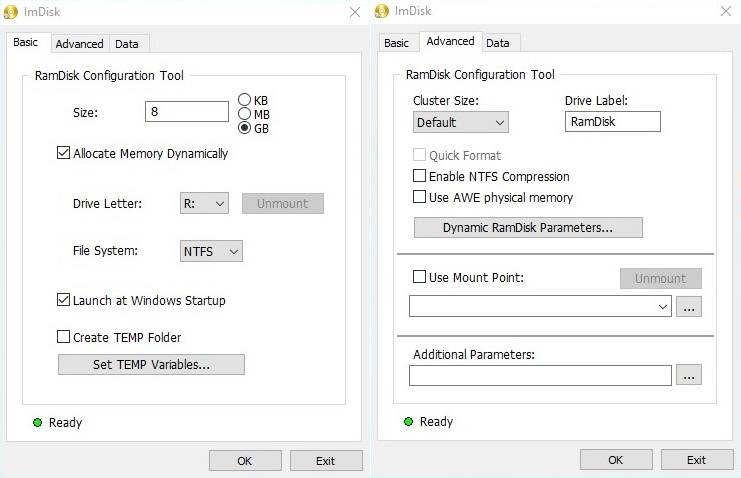Click Exit in the right ImDisk window
This screenshot has height=478, width=741.
pos(697,460)
